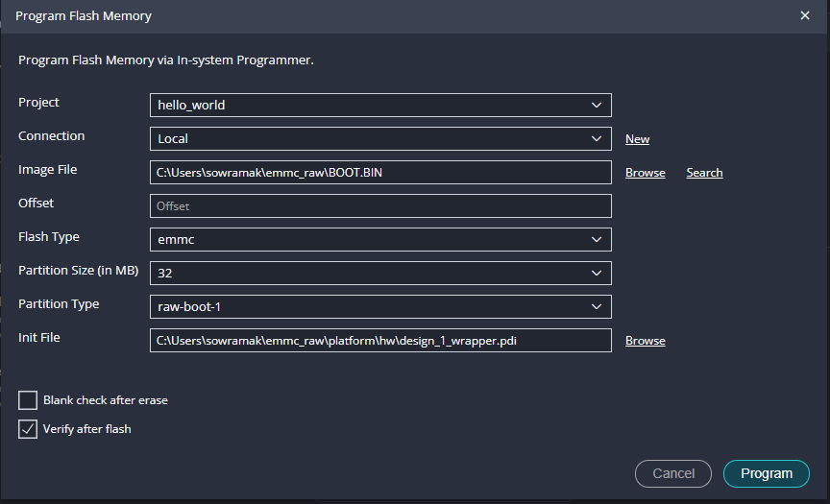Image resolution: width=830 pixels, height=504 pixels.
Task: Click the chevron arrow in the Project field
Action: [x=597, y=105]
